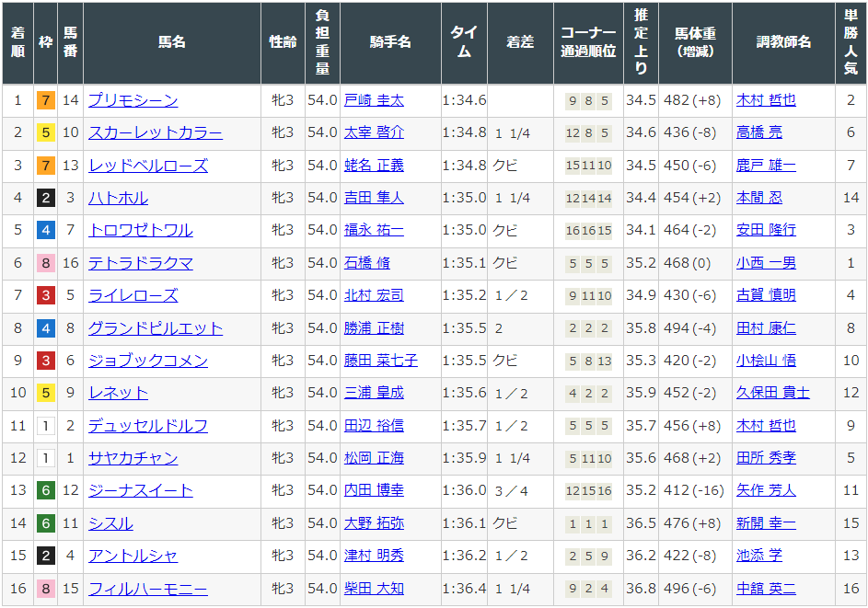Open horse page for ライレローズ
This screenshot has width=868, height=608.
pos(133,295)
